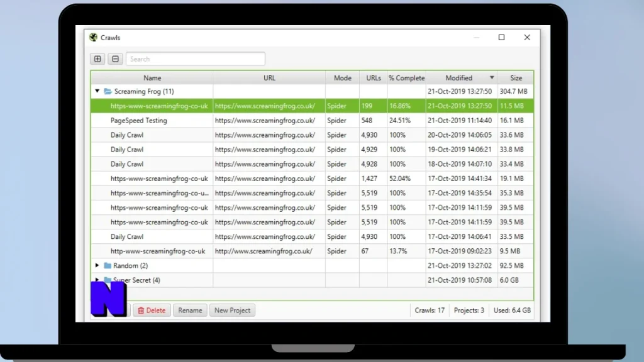Viewport: 644px width, 362px height.
Task: Click the 6.0 GB size cell
Action: 516,280
